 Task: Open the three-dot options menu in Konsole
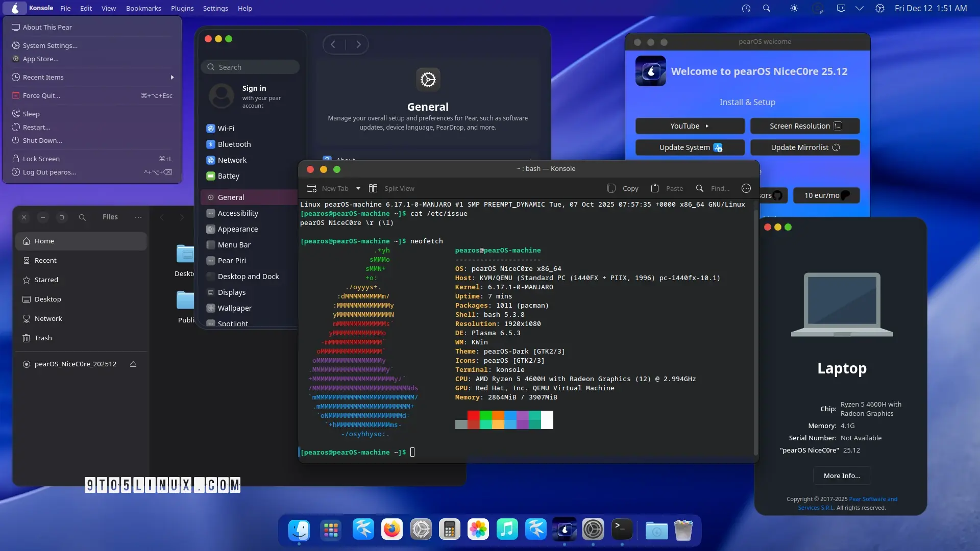coord(746,188)
